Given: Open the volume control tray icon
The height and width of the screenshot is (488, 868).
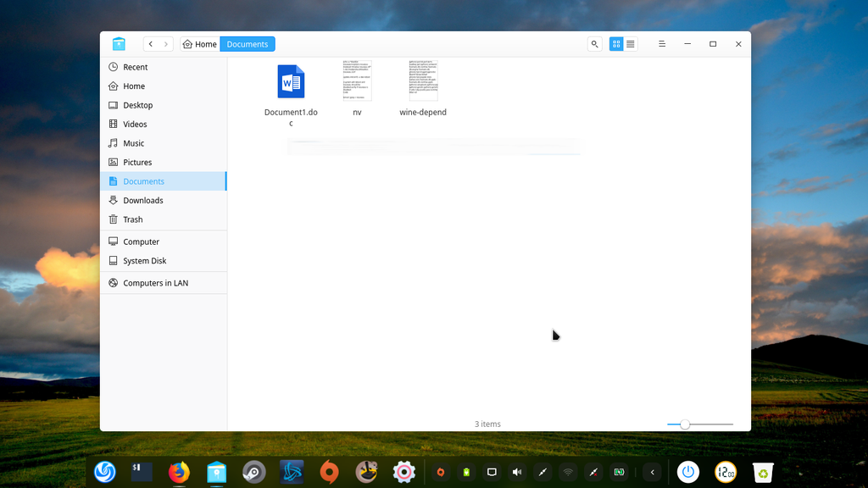Looking at the screenshot, I should coord(517,472).
